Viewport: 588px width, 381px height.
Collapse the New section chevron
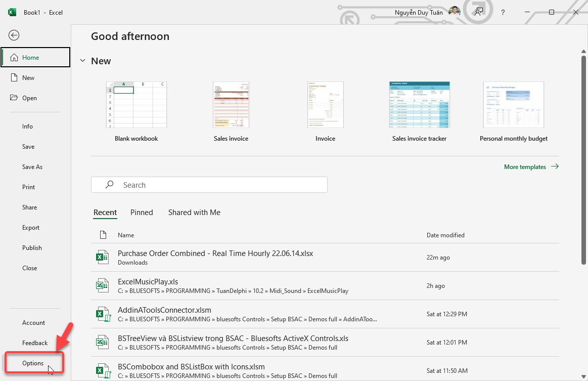(x=83, y=61)
